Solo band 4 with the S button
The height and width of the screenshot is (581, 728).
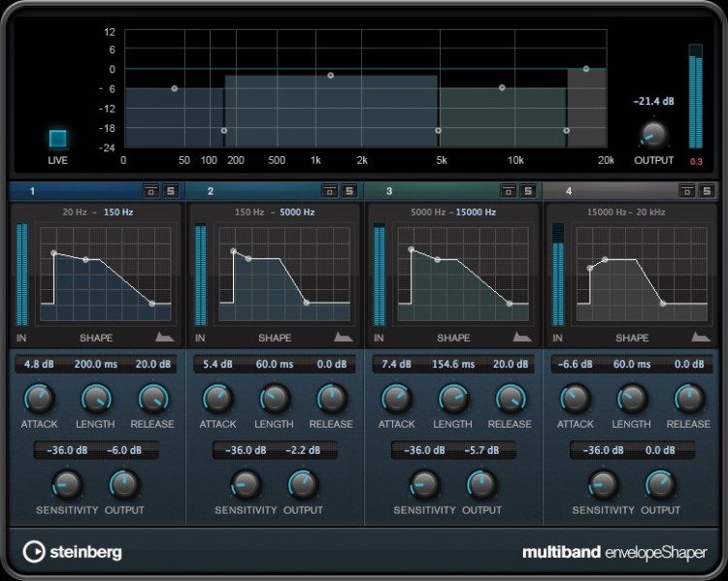point(707,191)
